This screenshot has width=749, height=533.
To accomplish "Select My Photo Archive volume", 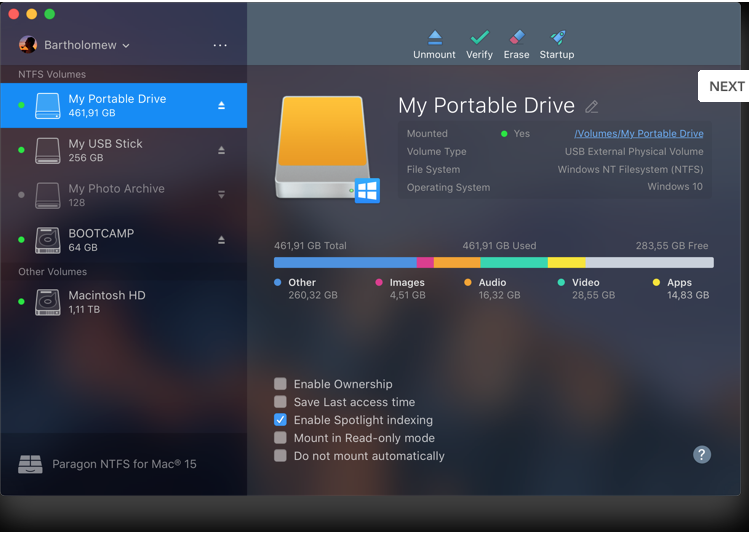I will click(x=124, y=195).
